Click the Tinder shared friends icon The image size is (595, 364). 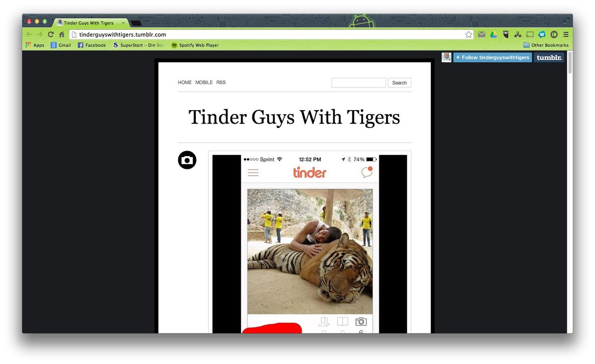pyautogui.click(x=324, y=322)
